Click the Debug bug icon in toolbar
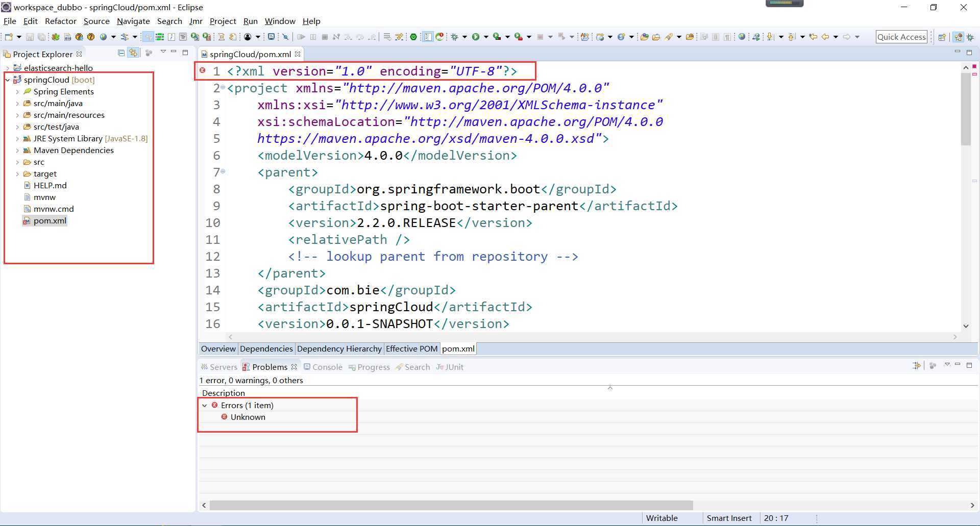Screen dimensions: 980x526 454,37
